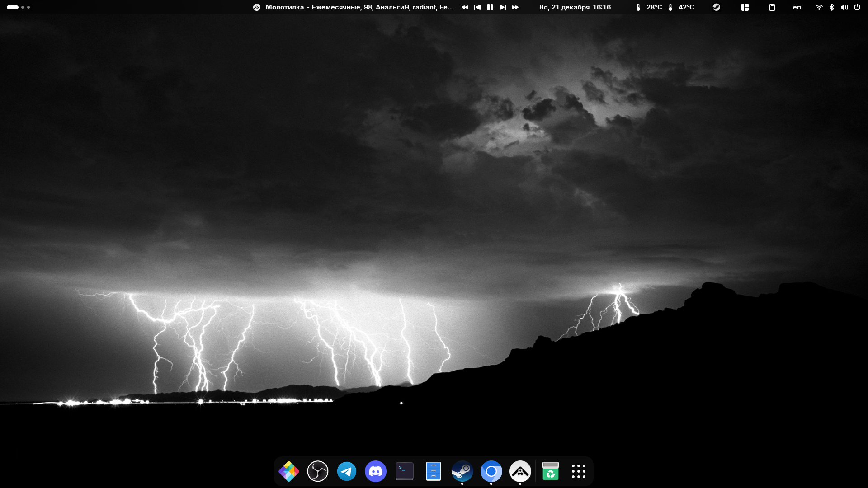Viewport: 868px width, 488px height.
Task: Open the terminal app in dock
Action: click(x=405, y=471)
